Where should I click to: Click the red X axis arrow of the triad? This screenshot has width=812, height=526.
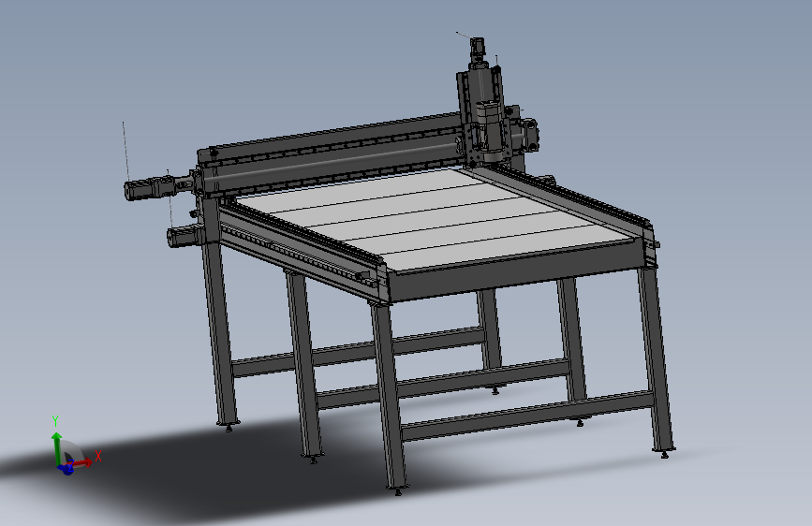(79, 462)
